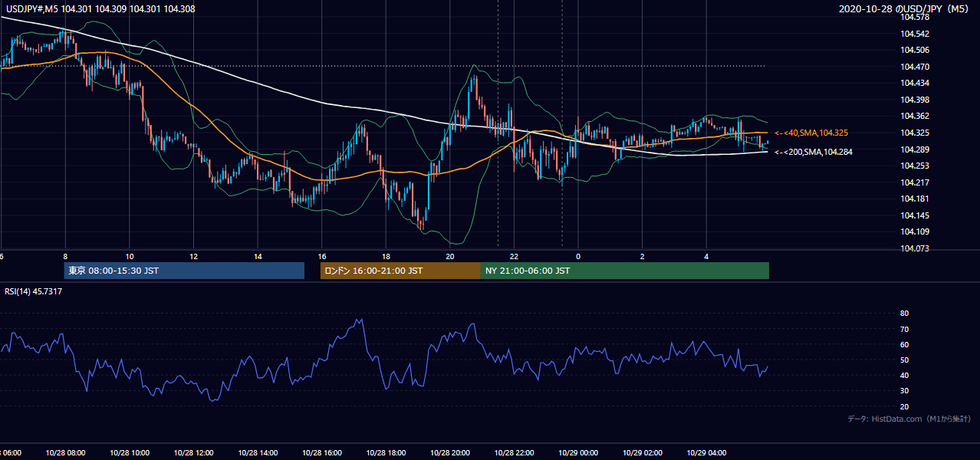Click the 10/29 00:00 date axis label
The width and height of the screenshot is (980, 460).
[578, 453]
